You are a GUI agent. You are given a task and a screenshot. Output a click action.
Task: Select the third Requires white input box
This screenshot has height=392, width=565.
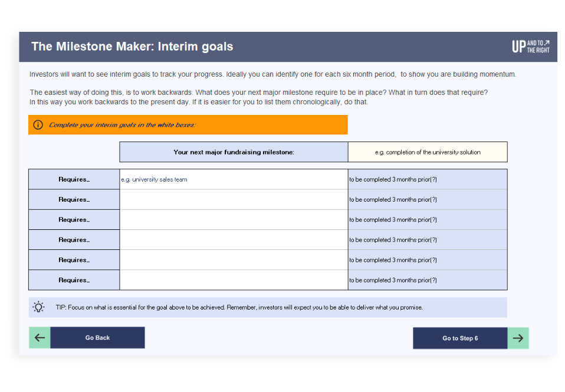pos(234,219)
